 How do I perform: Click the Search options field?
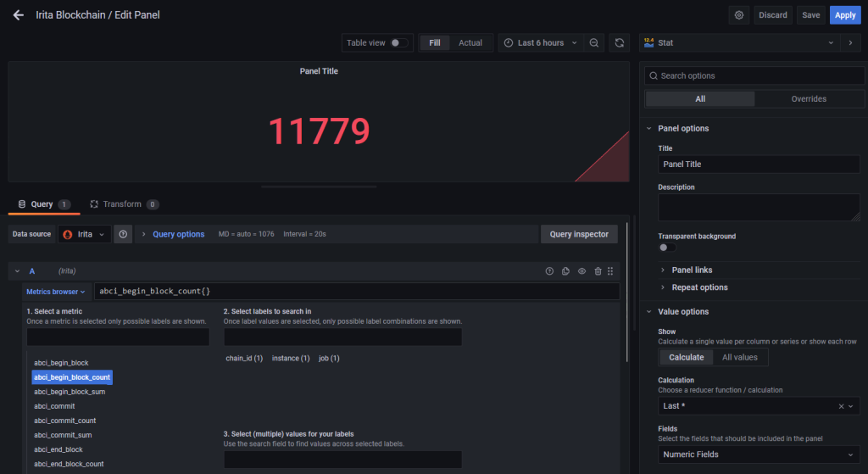pos(754,75)
